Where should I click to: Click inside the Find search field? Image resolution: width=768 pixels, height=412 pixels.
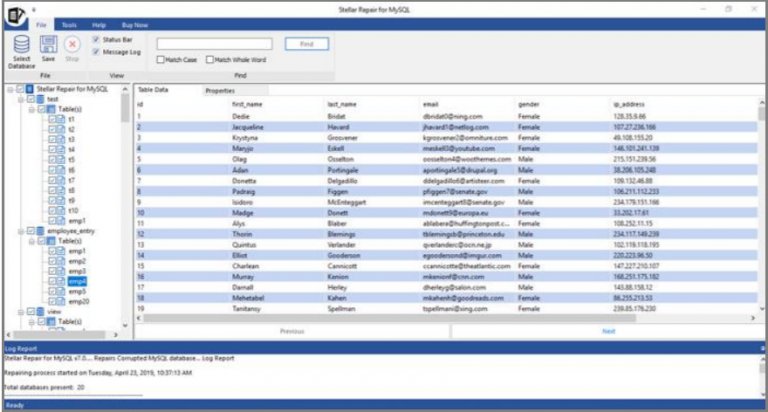point(215,44)
